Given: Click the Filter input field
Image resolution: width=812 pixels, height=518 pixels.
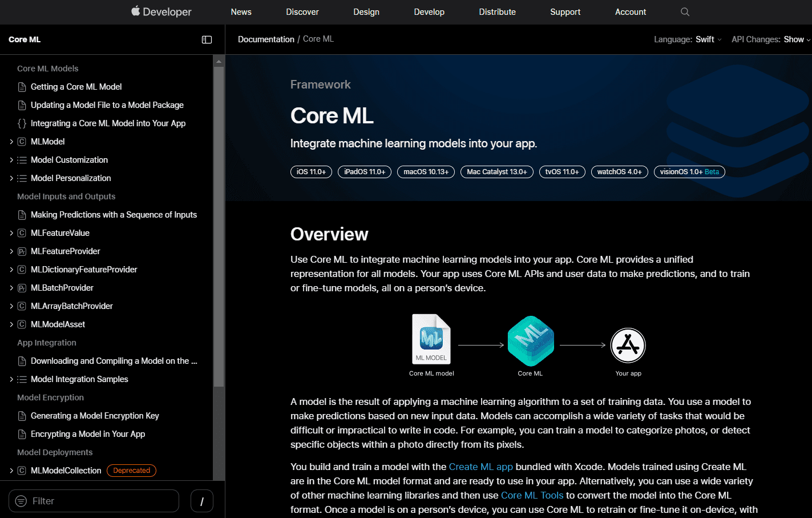Looking at the screenshot, I should pyautogui.click(x=94, y=501).
